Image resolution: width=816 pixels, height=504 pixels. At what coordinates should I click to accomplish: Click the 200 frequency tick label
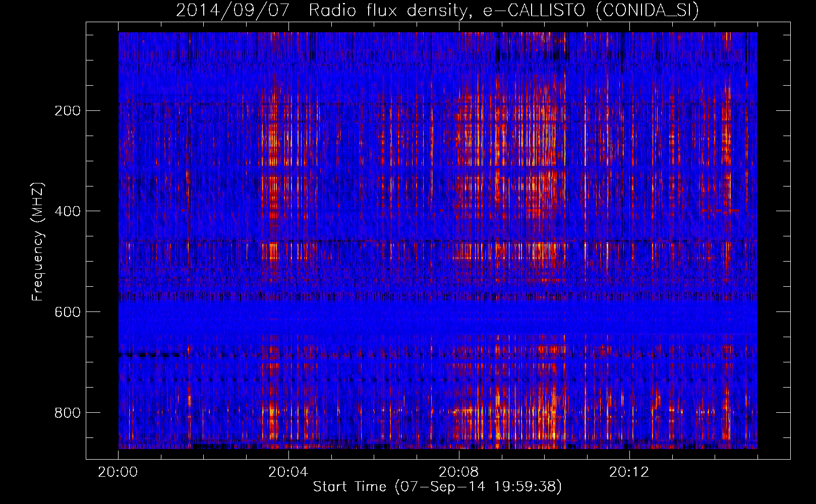tap(68, 110)
